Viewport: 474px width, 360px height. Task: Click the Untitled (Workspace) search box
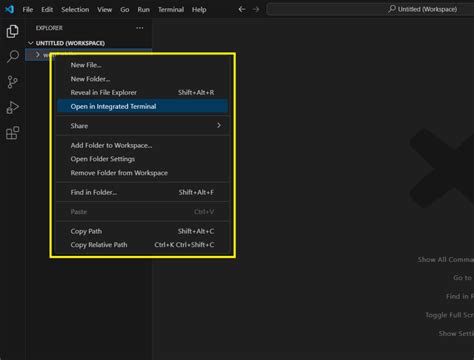click(x=370, y=9)
